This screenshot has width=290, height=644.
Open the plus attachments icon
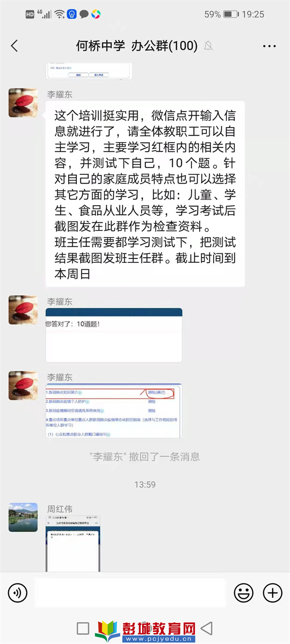click(x=272, y=593)
